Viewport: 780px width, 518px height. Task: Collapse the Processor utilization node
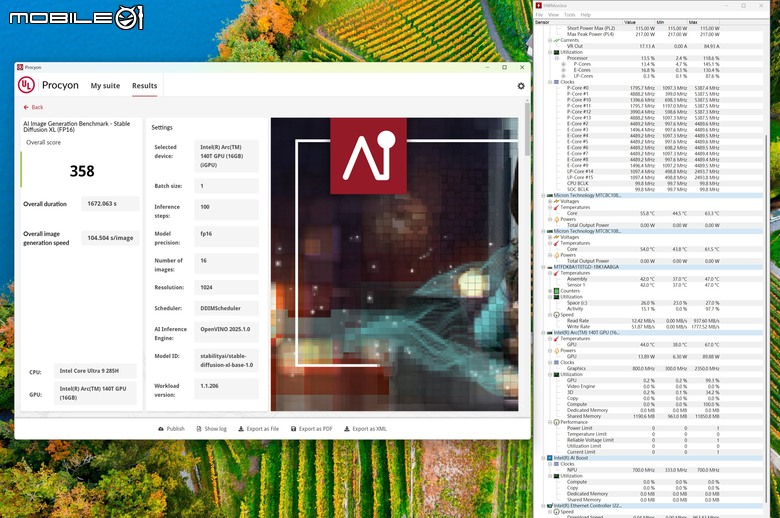[557, 58]
